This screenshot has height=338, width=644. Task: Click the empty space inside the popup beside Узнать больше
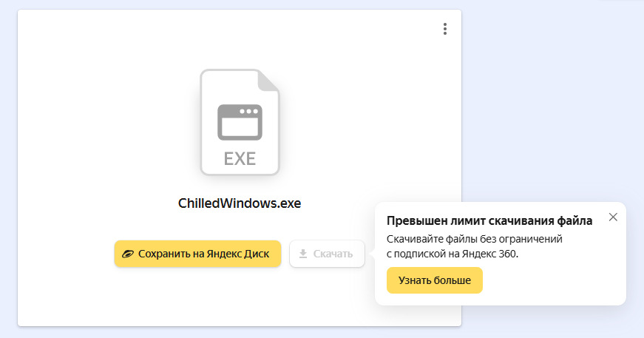click(x=550, y=280)
